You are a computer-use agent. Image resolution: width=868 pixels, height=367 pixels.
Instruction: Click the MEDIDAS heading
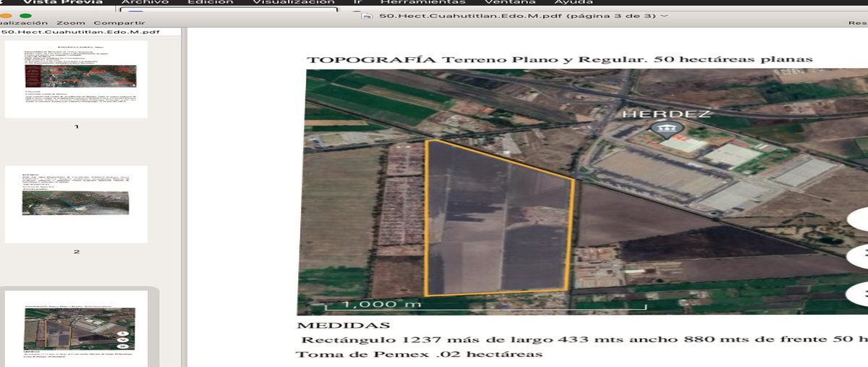pyautogui.click(x=344, y=326)
